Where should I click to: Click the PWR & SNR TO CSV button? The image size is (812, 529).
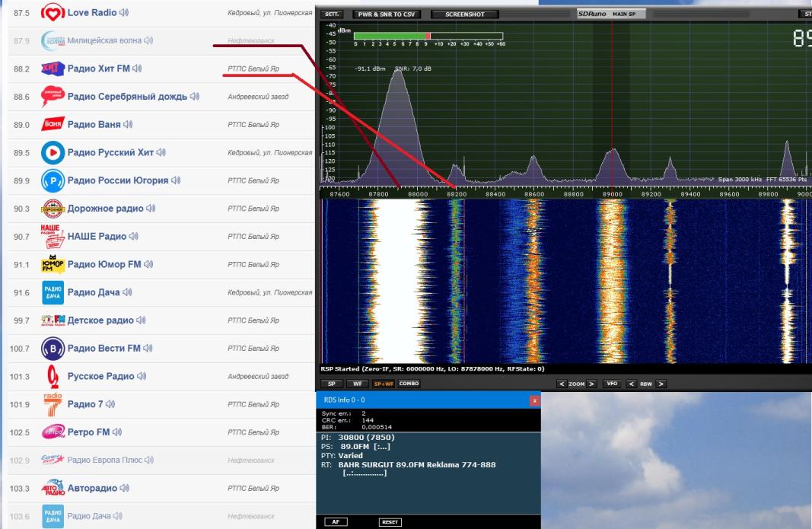coord(387,14)
